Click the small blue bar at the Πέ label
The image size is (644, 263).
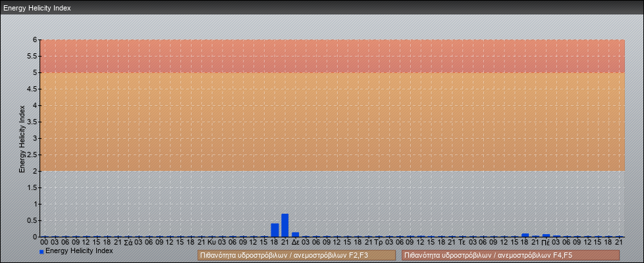tap(546, 235)
